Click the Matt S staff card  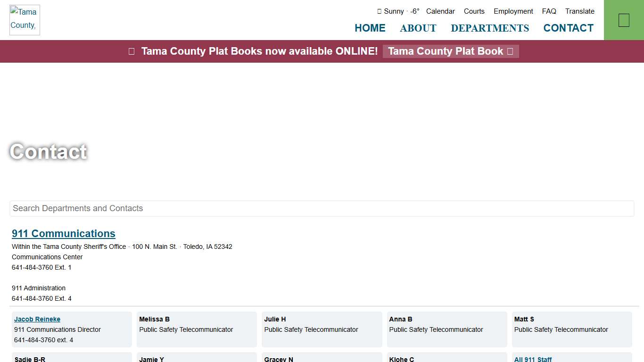pos(572,329)
